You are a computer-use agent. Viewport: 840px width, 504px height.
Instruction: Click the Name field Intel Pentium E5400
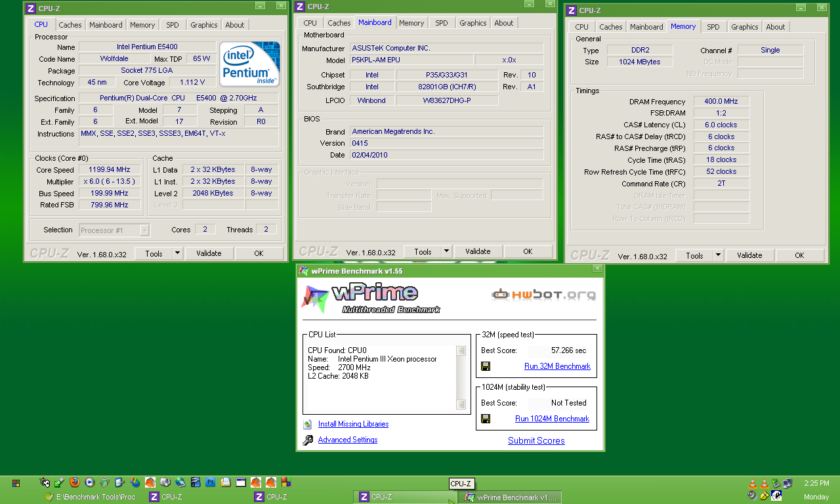click(147, 47)
